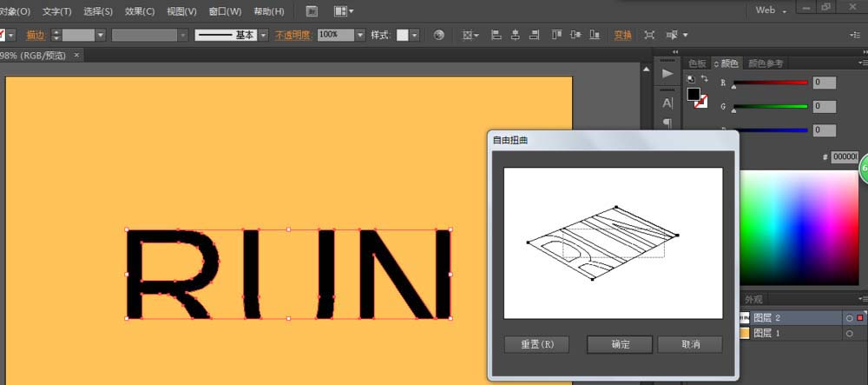
Task: Click the 重置(R) button
Action: (x=536, y=344)
